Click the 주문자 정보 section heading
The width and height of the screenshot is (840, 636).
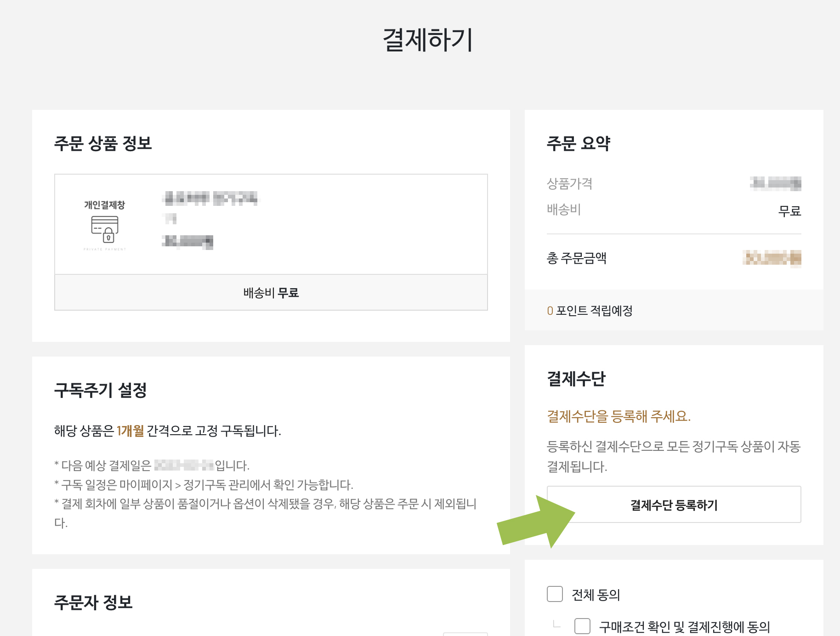point(93,602)
